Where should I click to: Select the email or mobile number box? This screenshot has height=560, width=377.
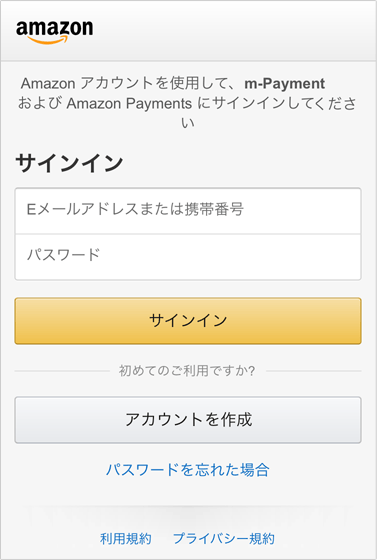click(x=188, y=211)
